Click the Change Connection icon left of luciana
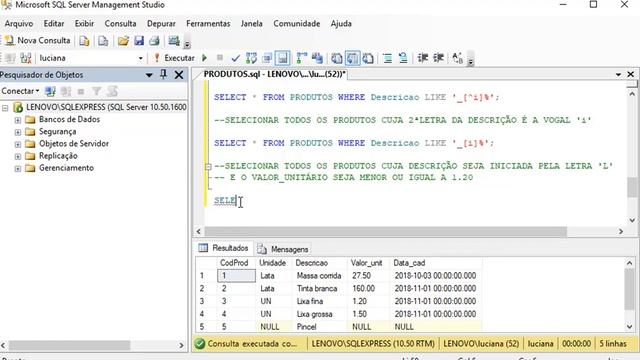This screenshot has height=360, width=640. (x=26, y=58)
